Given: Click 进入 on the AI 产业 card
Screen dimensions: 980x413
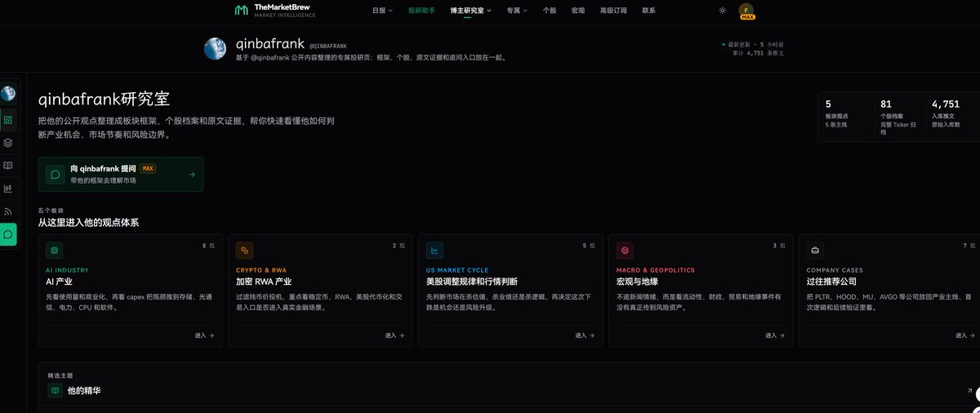Looking at the screenshot, I should (x=204, y=335).
